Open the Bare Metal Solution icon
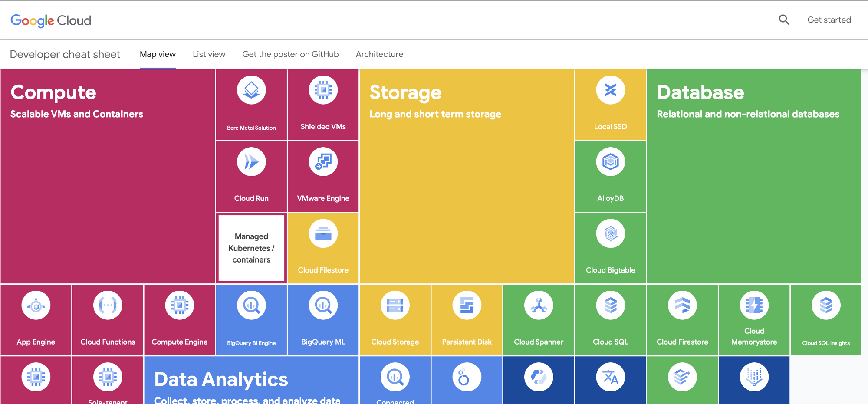 [251, 90]
